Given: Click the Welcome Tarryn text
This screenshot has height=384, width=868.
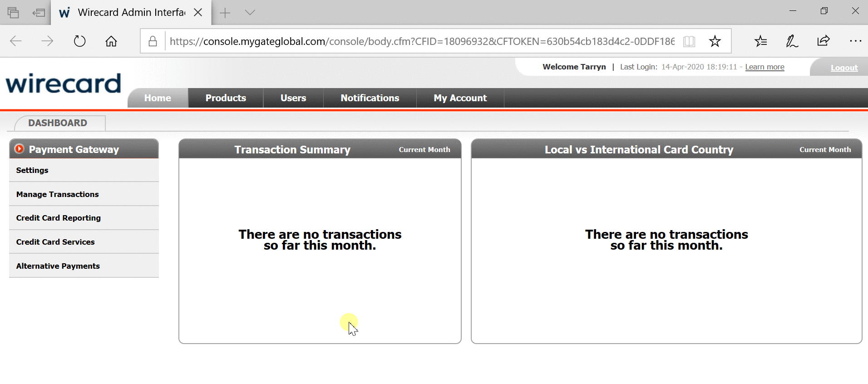Looking at the screenshot, I should point(574,67).
